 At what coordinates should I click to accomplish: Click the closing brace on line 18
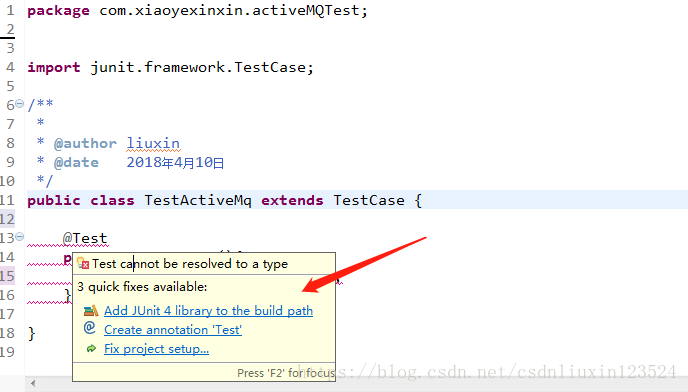(31, 334)
